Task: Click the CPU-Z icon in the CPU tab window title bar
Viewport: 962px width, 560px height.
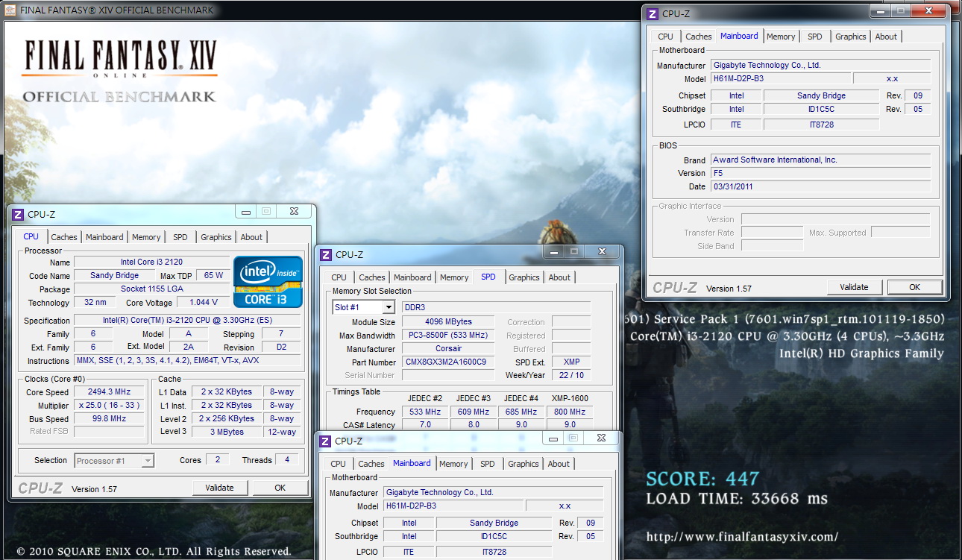Action: coord(18,215)
